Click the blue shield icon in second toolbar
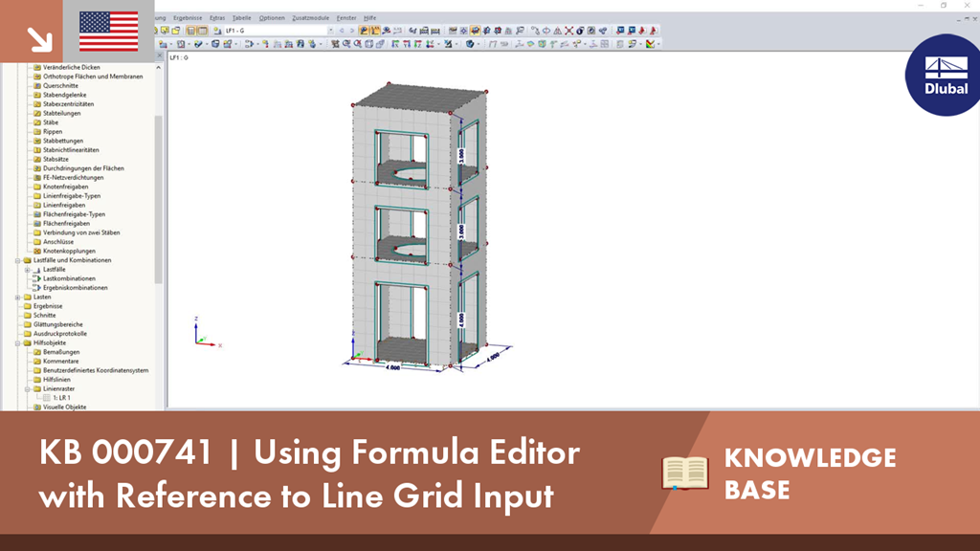The height and width of the screenshot is (551, 980). 470,44
